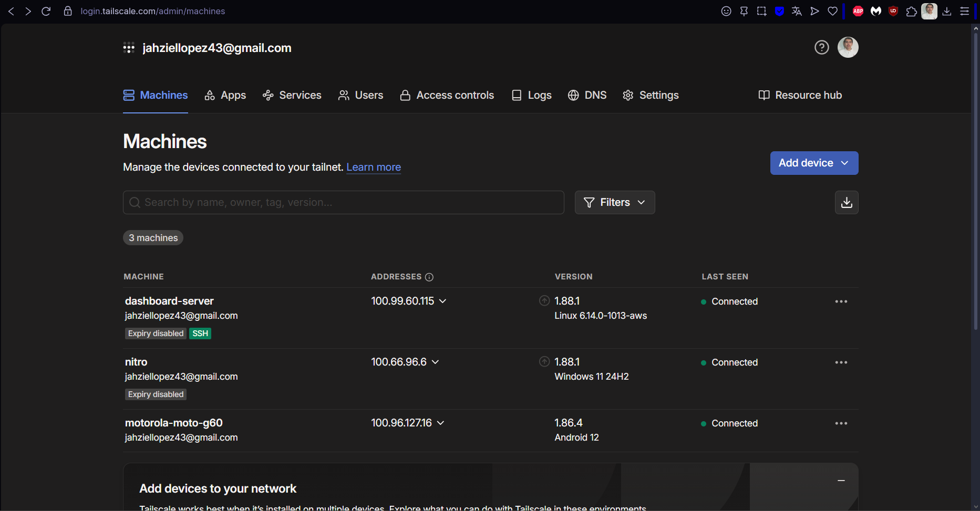Follow the Learn more link
This screenshot has width=980, height=511.
[x=374, y=167]
